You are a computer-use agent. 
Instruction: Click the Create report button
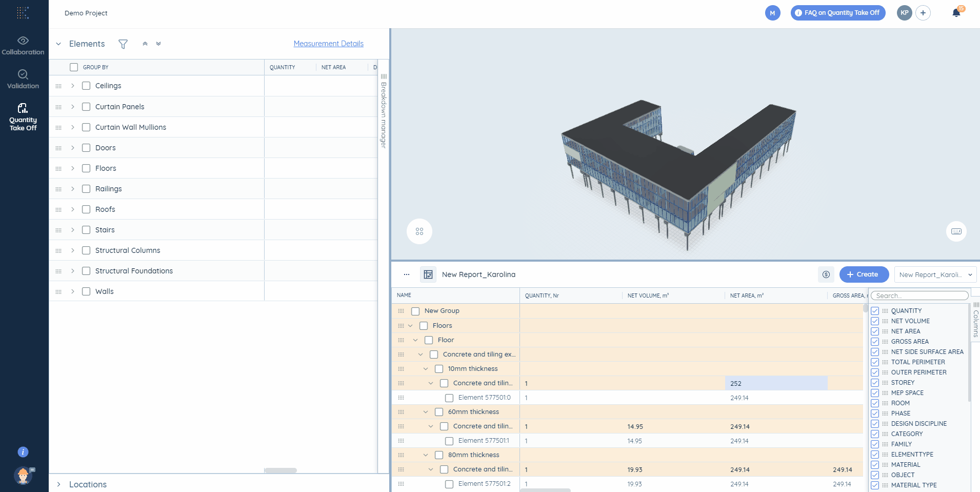(x=864, y=274)
